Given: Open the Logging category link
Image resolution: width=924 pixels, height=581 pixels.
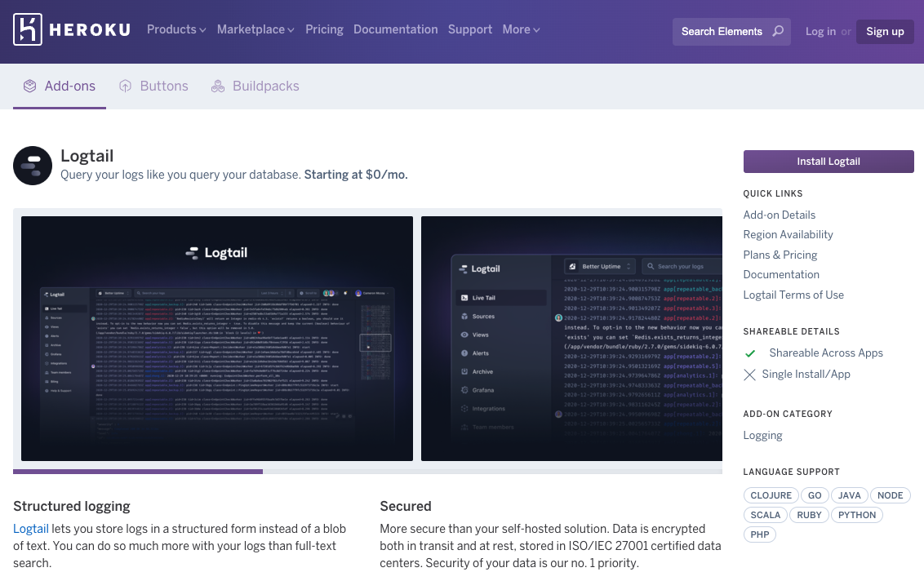Looking at the screenshot, I should pos(762,435).
